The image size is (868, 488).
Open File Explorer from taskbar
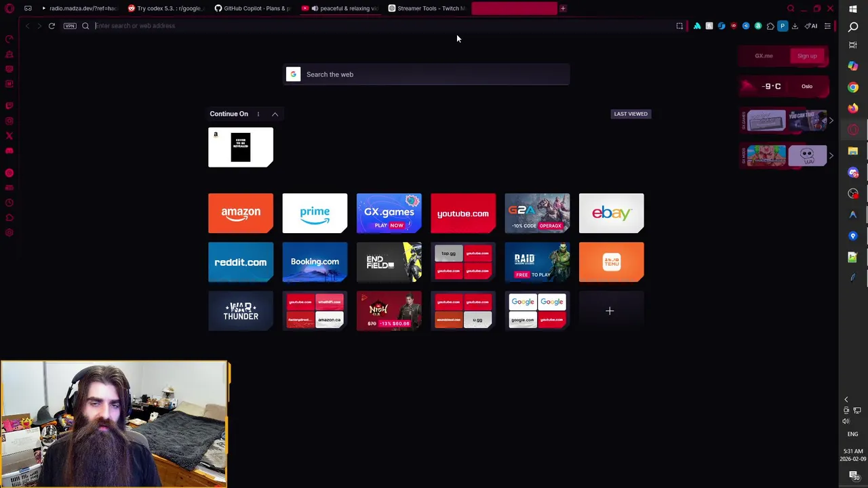(x=853, y=151)
